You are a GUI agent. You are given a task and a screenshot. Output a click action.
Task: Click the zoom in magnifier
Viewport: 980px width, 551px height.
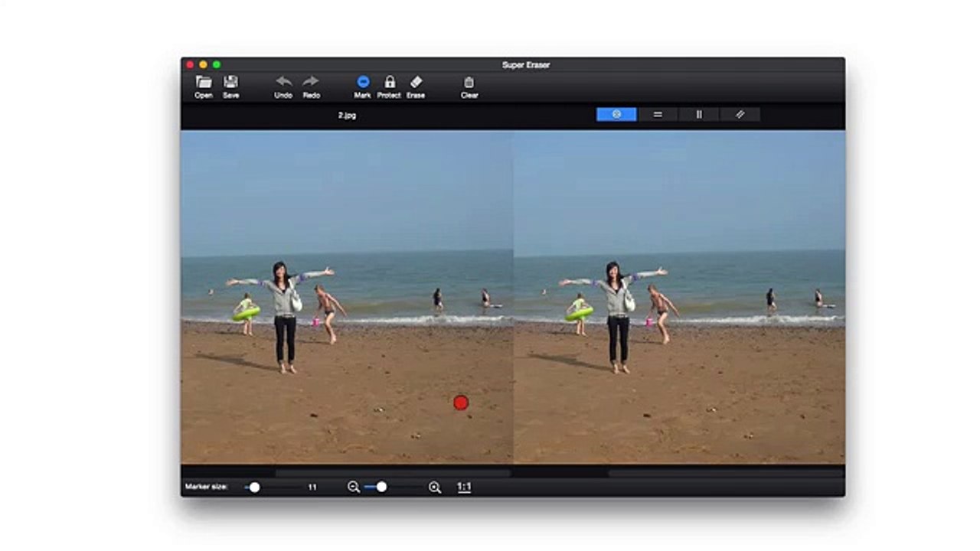[x=435, y=487]
